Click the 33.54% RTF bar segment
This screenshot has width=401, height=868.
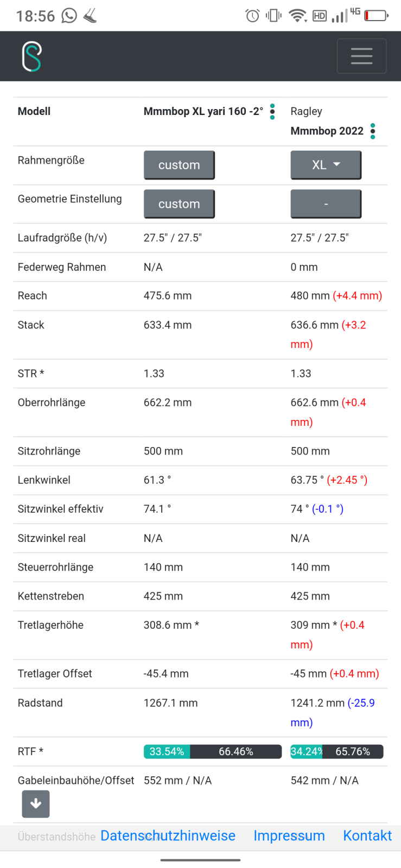coord(167,751)
